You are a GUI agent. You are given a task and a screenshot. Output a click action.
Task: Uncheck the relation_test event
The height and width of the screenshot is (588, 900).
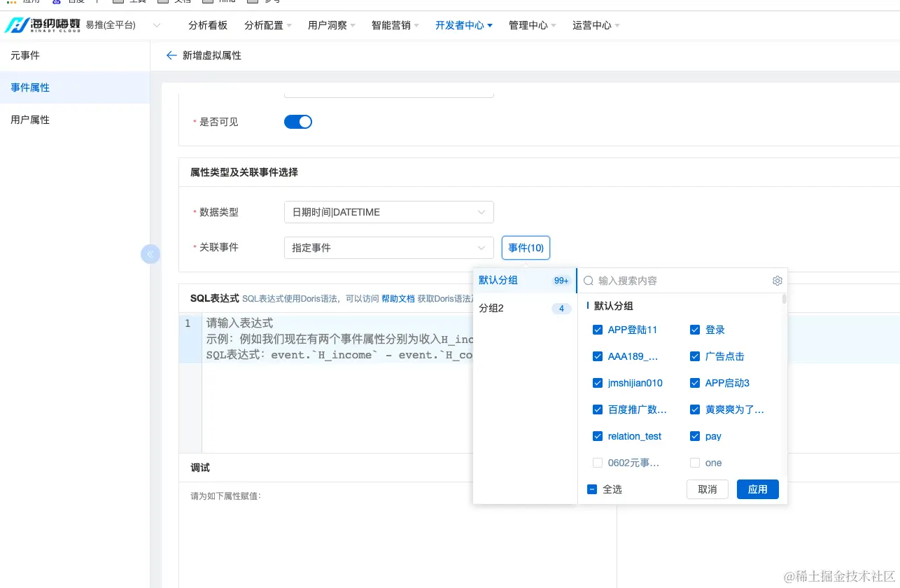tap(598, 436)
